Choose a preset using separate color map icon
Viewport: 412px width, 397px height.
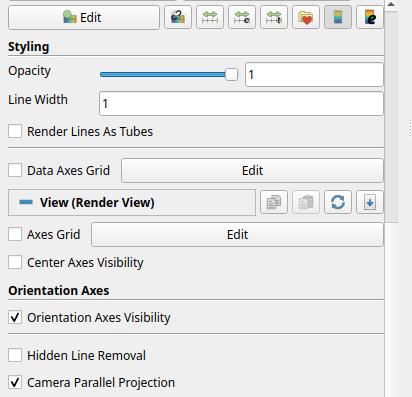point(178,17)
